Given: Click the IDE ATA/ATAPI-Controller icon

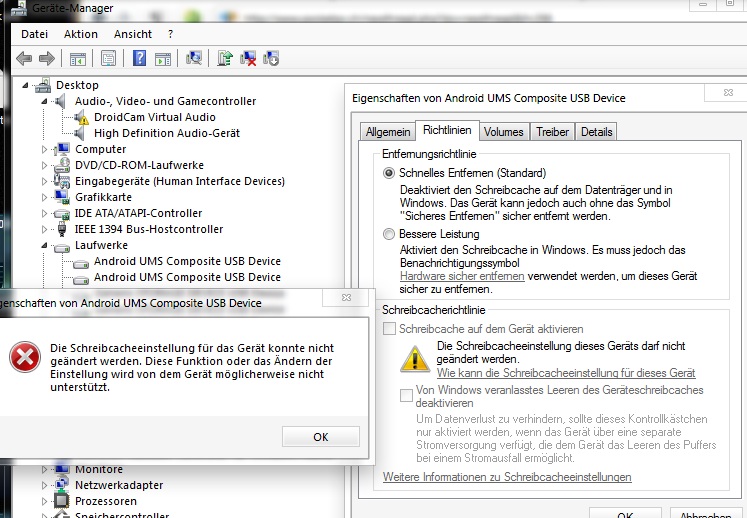Looking at the screenshot, I should point(62,213).
